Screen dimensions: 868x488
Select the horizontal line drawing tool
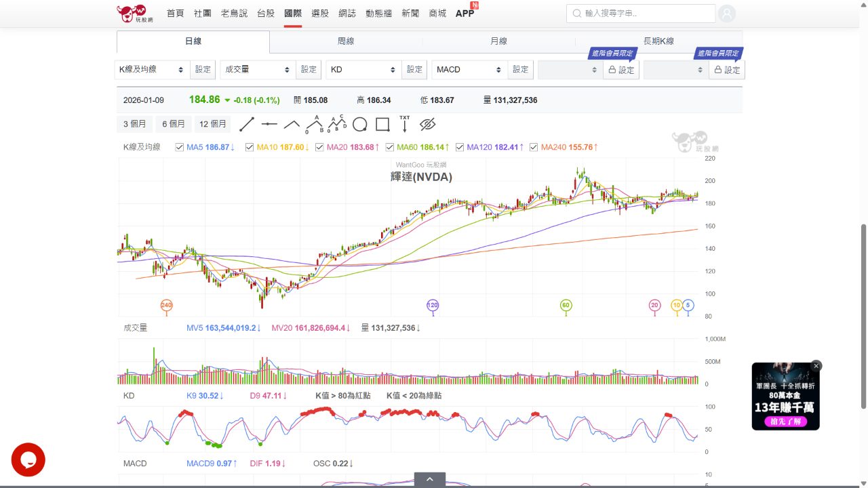coord(269,124)
